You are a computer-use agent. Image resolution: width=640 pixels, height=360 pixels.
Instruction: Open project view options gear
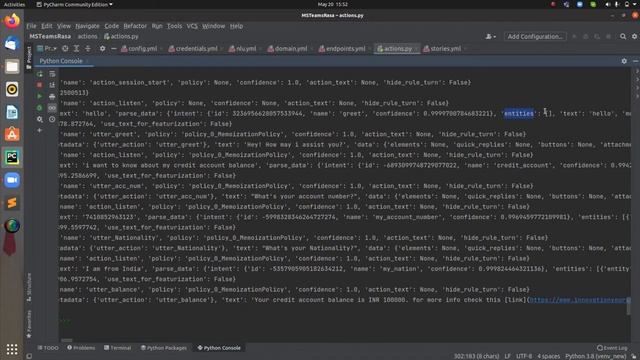[102, 49]
